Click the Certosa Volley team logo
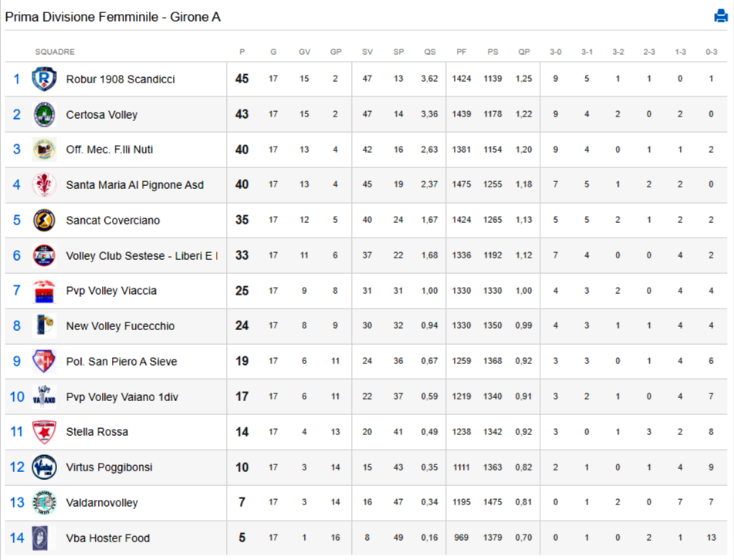Image resolution: width=734 pixels, height=560 pixels. pos(44,114)
